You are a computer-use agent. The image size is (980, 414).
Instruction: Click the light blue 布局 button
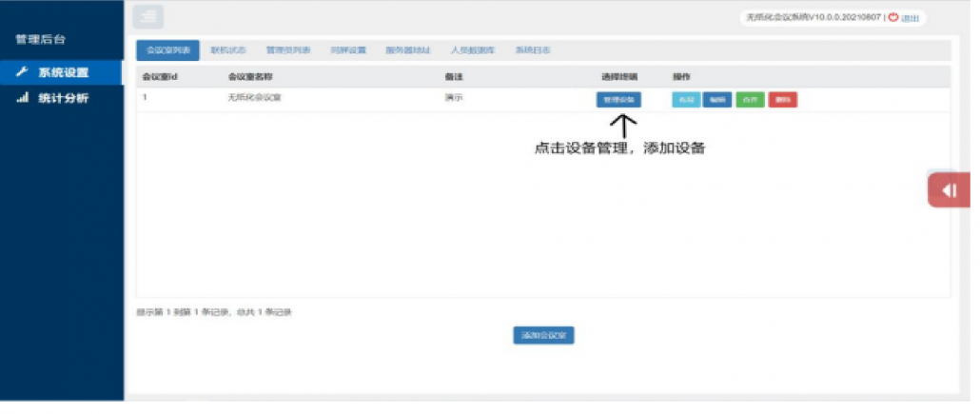click(686, 100)
